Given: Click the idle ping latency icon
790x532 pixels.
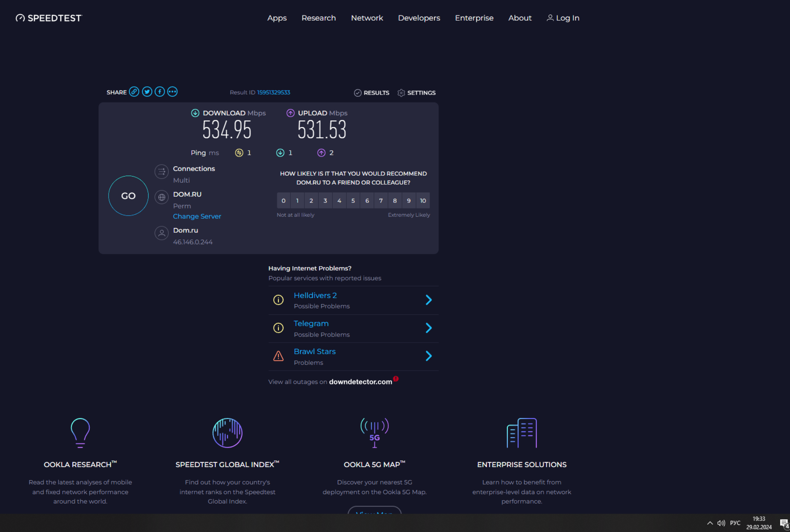Looking at the screenshot, I should [239, 153].
